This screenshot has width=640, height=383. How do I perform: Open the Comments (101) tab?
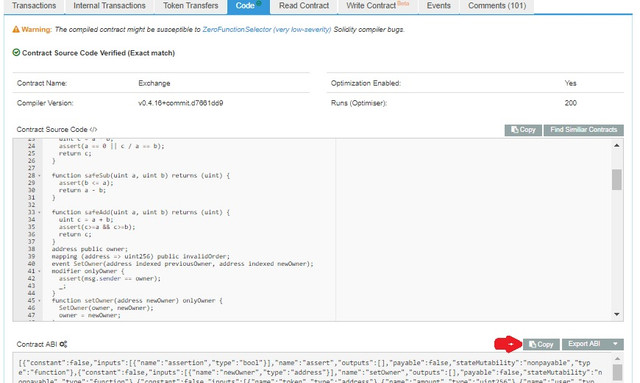point(497,6)
